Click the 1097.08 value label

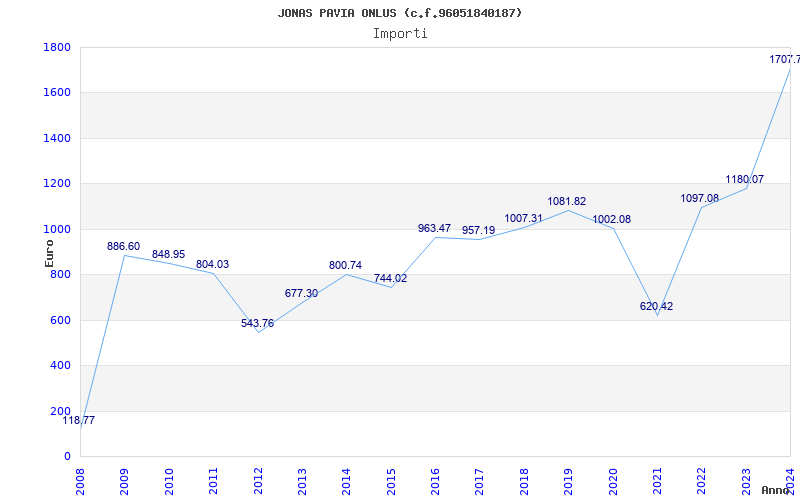click(x=700, y=198)
